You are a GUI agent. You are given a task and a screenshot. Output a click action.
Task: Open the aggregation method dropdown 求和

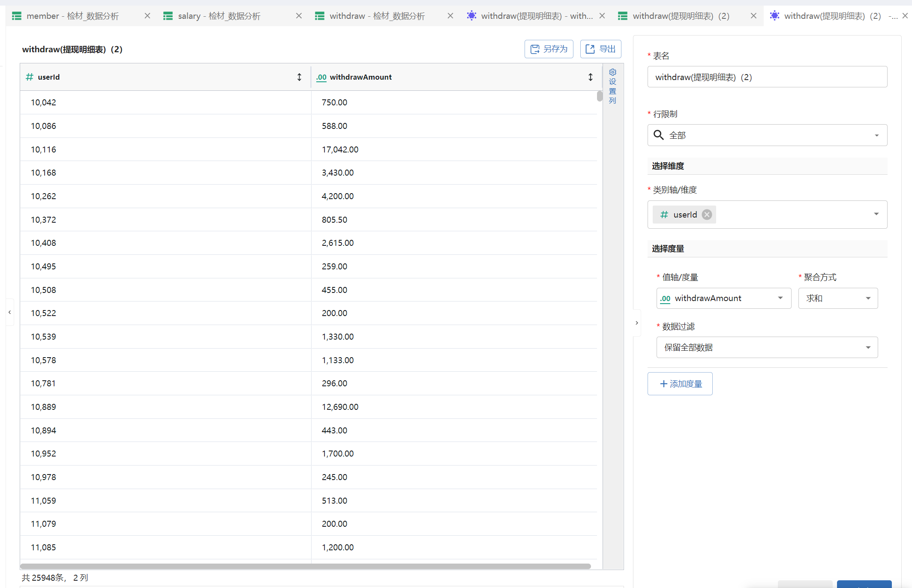tap(838, 298)
